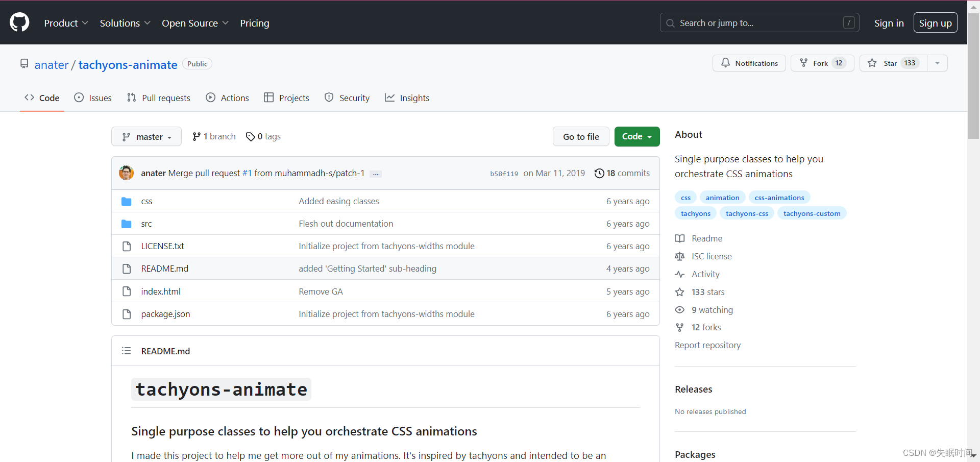980x462 pixels.
Task: Open the ISC license link
Action: coord(703,256)
